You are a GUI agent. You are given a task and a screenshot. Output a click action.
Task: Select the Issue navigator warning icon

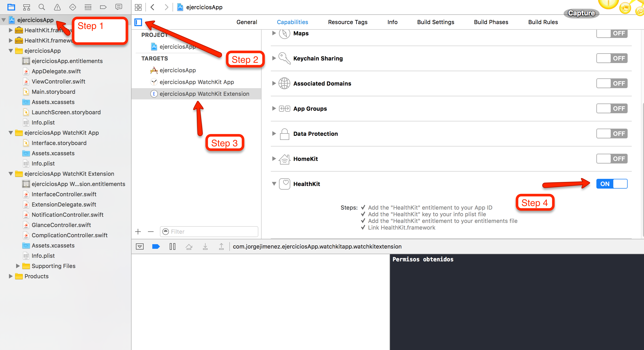[x=57, y=7]
